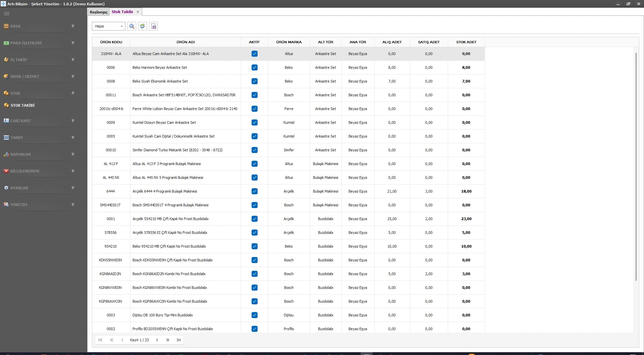644x355 pixels.
Task: Sort by ALT TÜR column header
Action: coord(326,42)
